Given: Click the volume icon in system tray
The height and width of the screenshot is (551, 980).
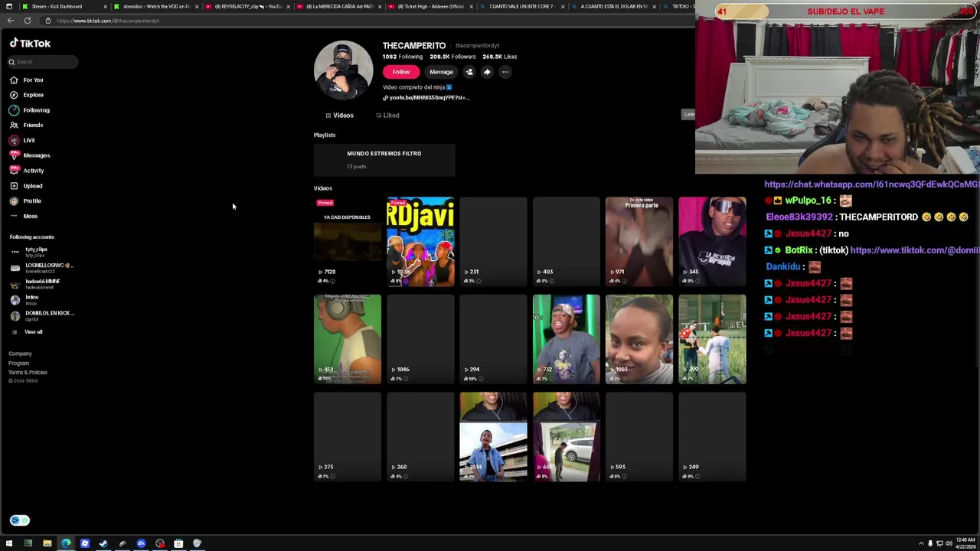Looking at the screenshot, I should 949,543.
